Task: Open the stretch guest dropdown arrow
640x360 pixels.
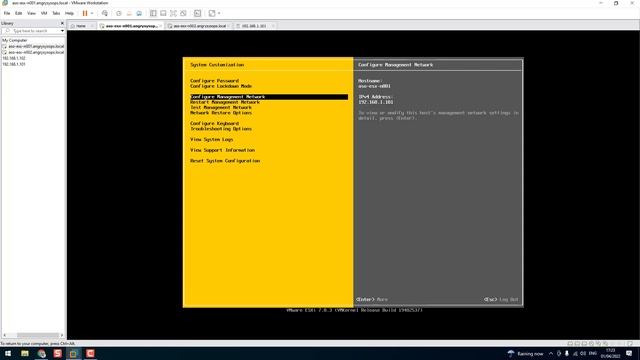Action: pyautogui.click(x=219, y=13)
